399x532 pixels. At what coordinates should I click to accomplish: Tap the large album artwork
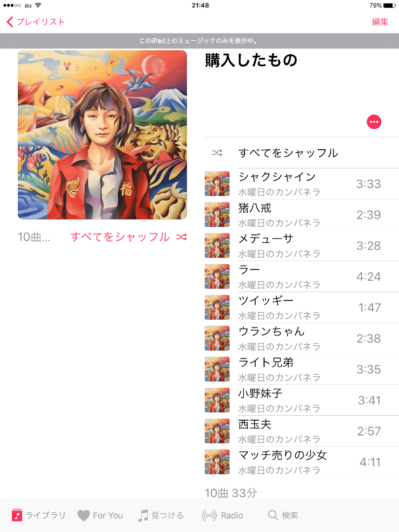point(102,134)
